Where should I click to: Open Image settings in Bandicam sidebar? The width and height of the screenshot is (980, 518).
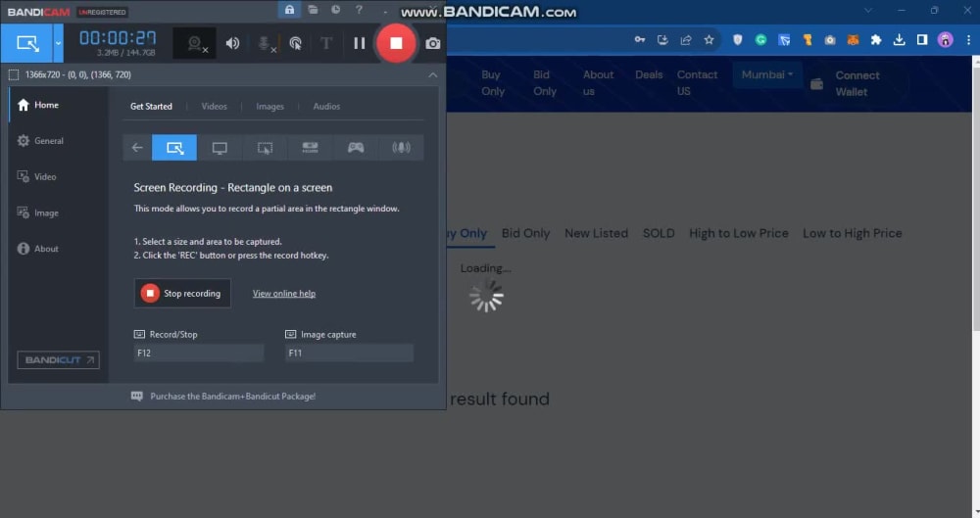tap(58, 212)
